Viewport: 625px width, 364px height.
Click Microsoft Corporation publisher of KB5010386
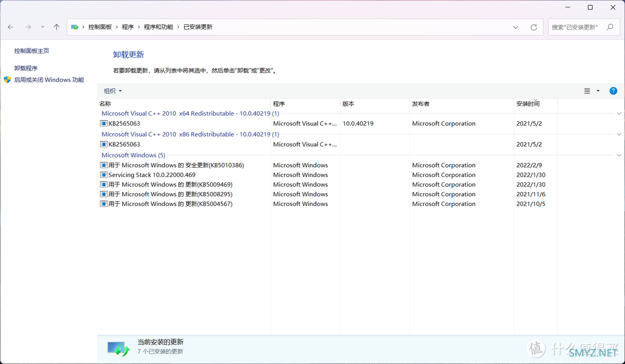click(444, 165)
